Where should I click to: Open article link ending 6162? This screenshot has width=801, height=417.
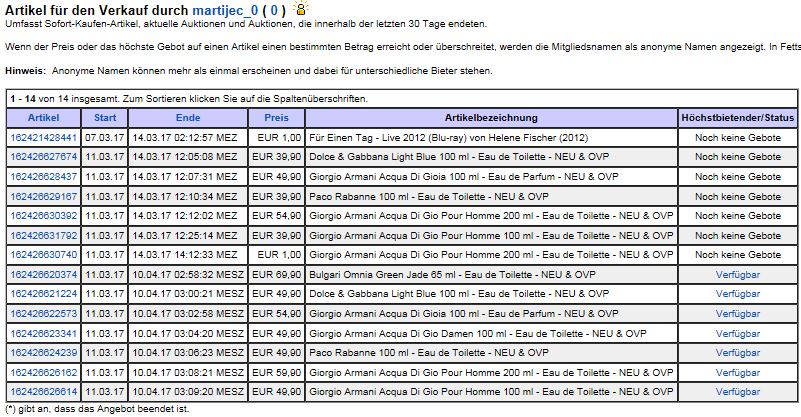(43, 373)
